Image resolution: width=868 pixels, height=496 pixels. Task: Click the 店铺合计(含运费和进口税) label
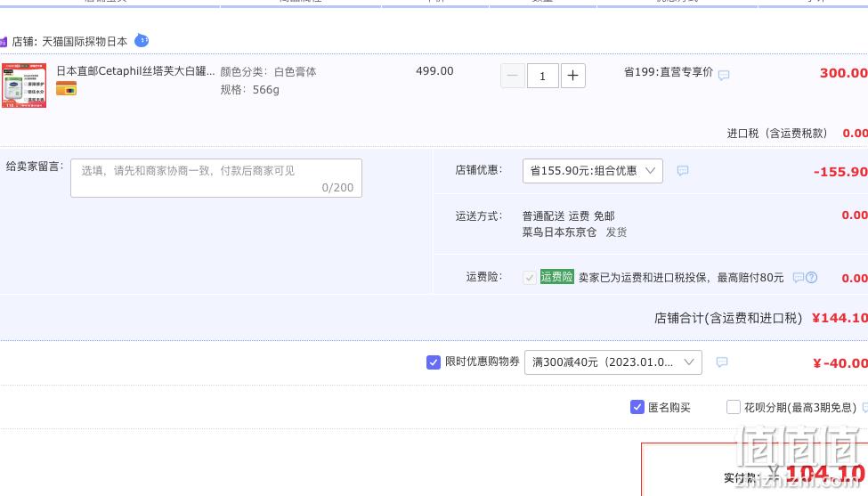tap(728, 318)
